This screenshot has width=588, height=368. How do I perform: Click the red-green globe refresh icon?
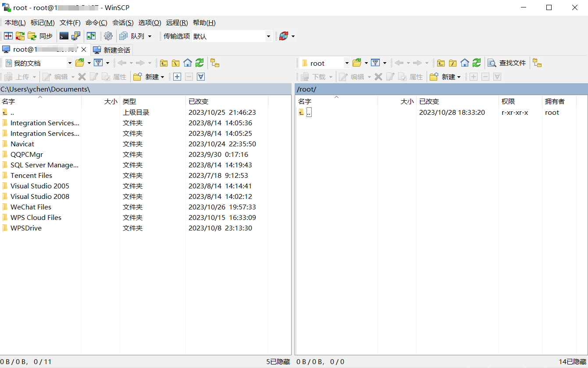click(284, 36)
